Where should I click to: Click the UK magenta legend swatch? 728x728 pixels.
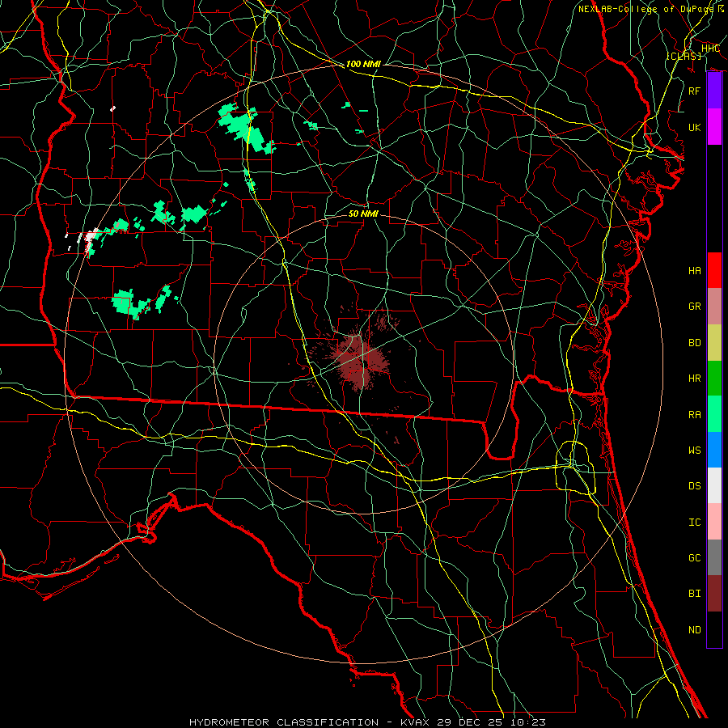click(x=714, y=127)
